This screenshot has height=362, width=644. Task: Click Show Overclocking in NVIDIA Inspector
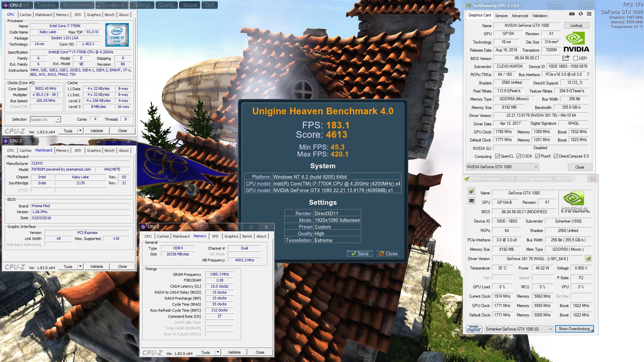click(x=574, y=329)
